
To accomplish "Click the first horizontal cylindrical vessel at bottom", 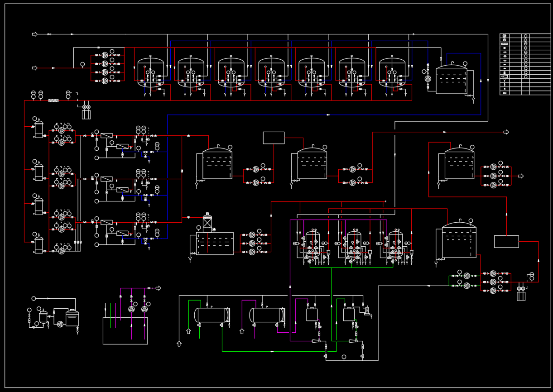I will (x=212, y=315).
